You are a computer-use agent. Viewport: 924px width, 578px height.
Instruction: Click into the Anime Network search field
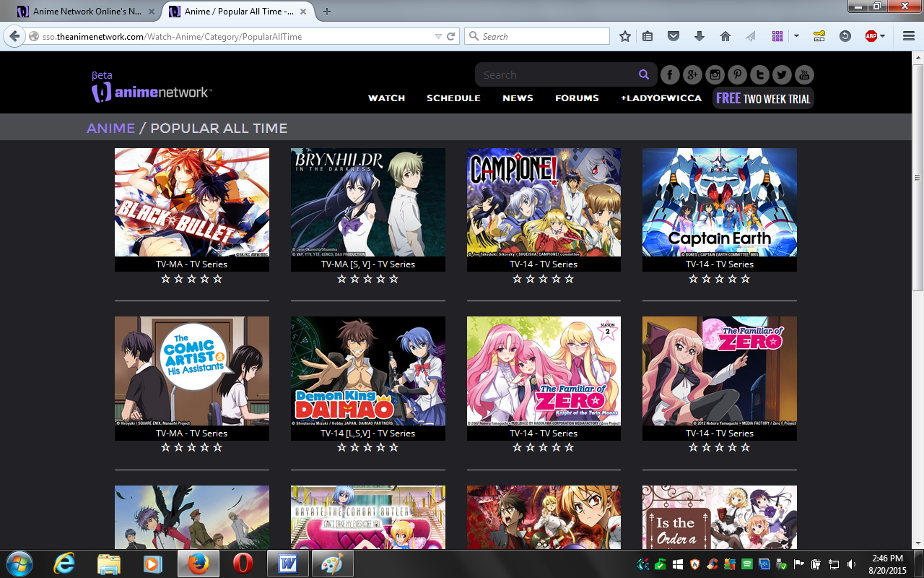(x=557, y=74)
